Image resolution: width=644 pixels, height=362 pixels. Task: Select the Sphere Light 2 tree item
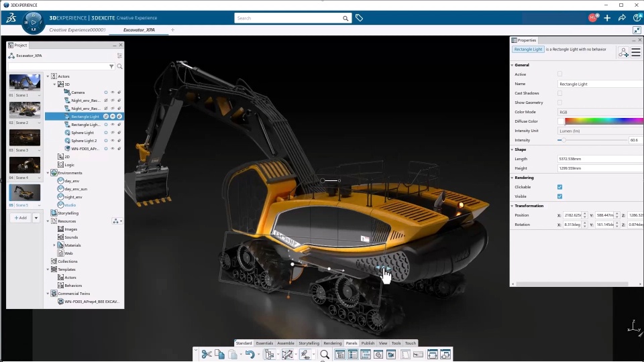(84, 141)
